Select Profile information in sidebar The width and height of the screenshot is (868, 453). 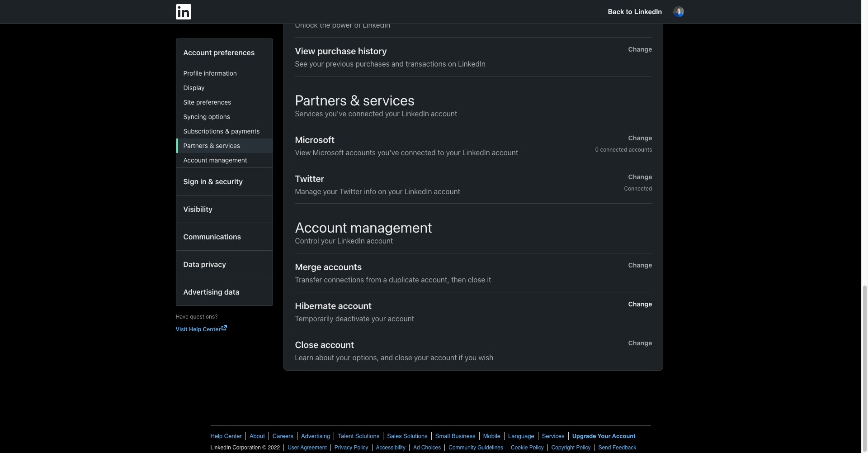pos(210,73)
